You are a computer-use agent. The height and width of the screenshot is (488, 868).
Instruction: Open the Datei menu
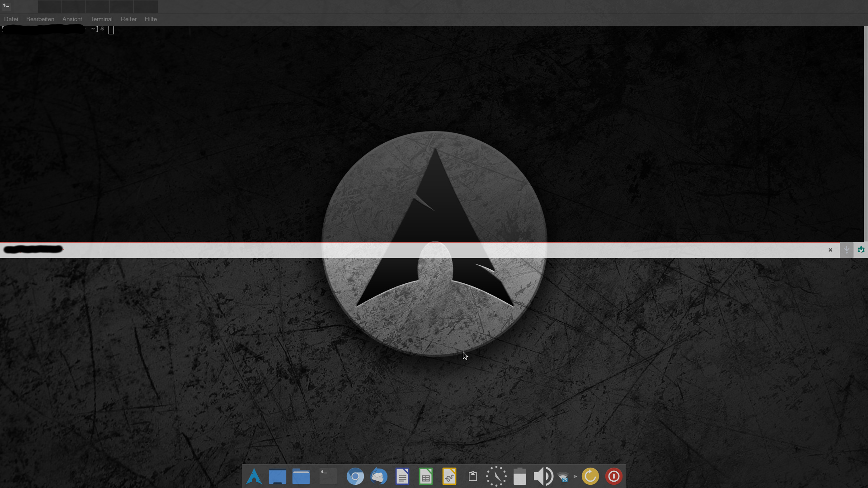tap(11, 19)
